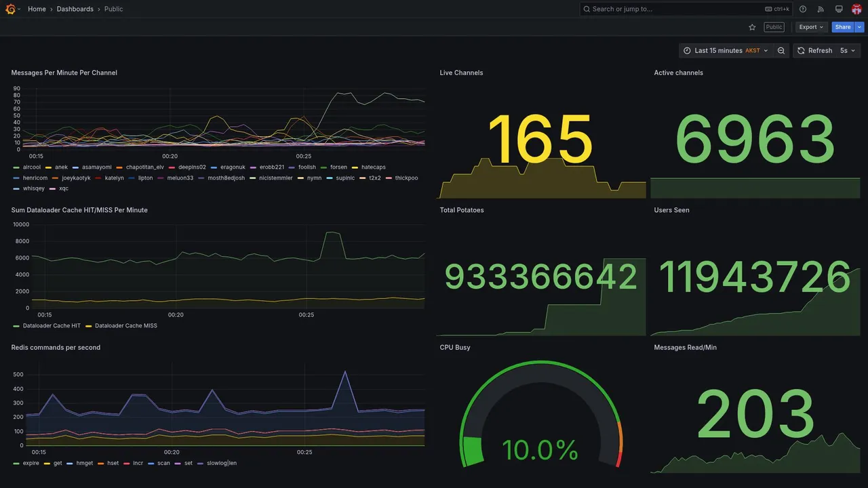Open the help question mark icon
868x488 pixels.
pos(803,9)
